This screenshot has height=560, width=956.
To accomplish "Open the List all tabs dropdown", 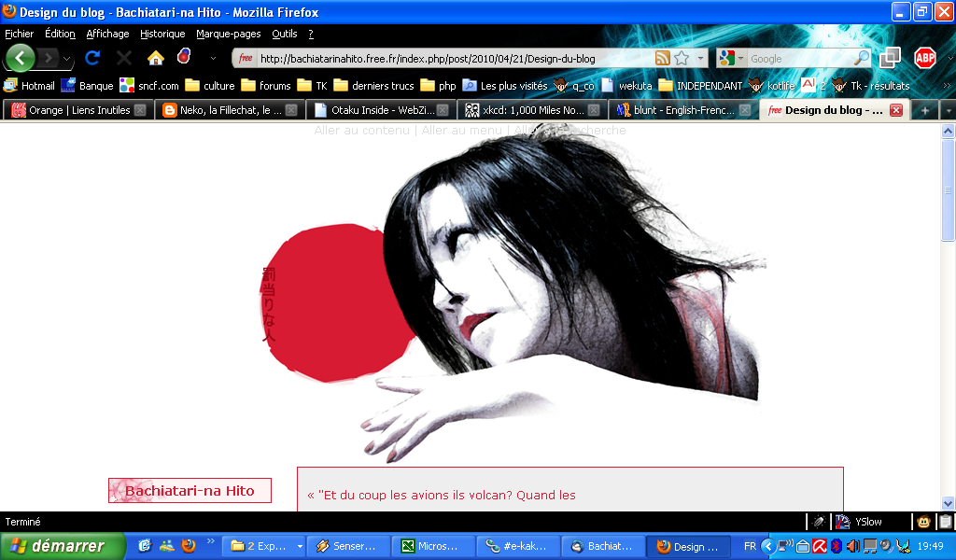I will click(949, 110).
